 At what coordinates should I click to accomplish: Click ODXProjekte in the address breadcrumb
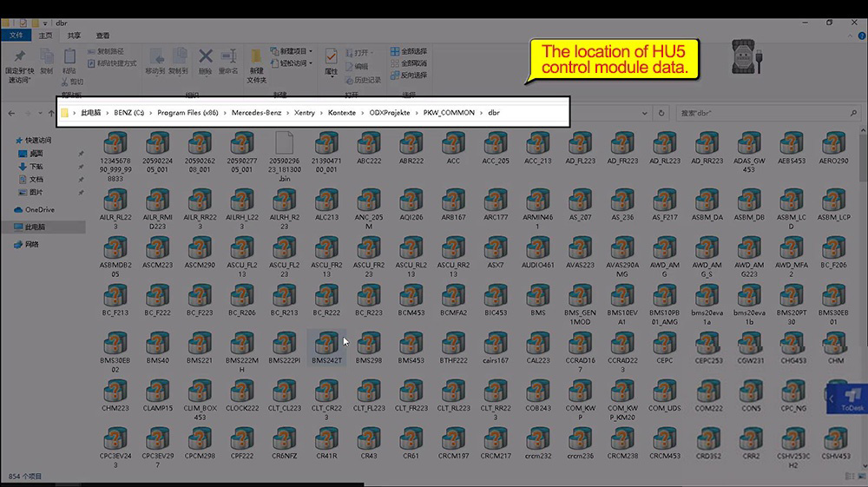[390, 112]
